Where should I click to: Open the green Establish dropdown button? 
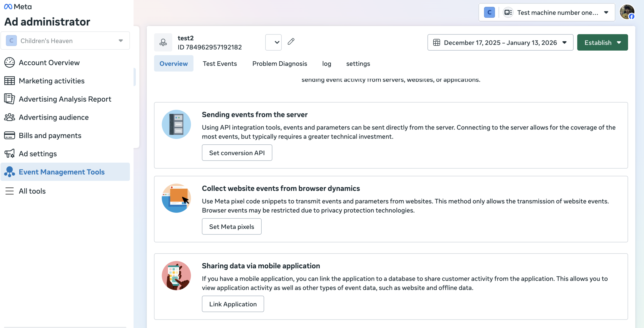tap(602, 43)
